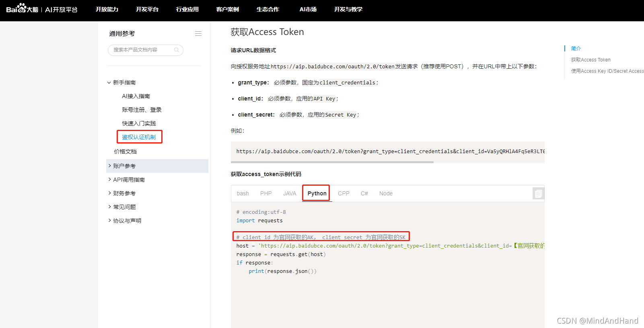Open the 账号注册、登录 doc page
This screenshot has width=644, height=328.
[x=142, y=110]
